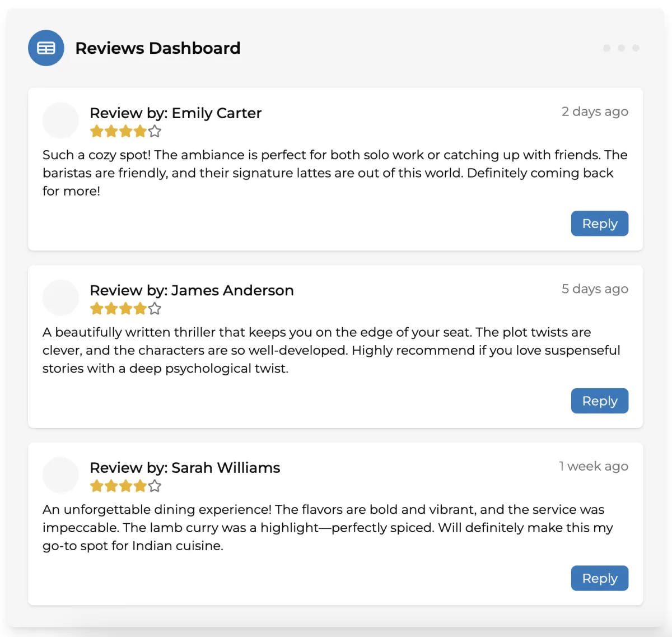Viewport: 672px width, 637px height.
Task: Click the last gray dot in header
Action: (636, 48)
